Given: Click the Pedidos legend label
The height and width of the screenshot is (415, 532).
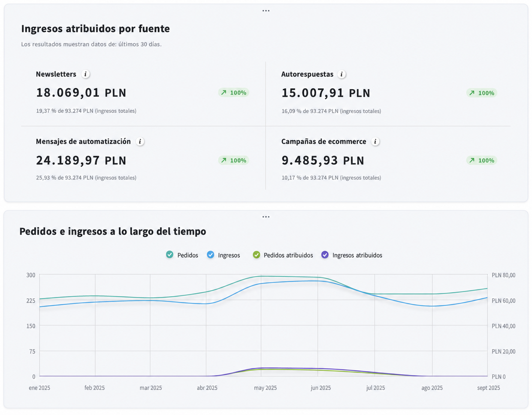Looking at the screenshot, I should click(188, 255).
